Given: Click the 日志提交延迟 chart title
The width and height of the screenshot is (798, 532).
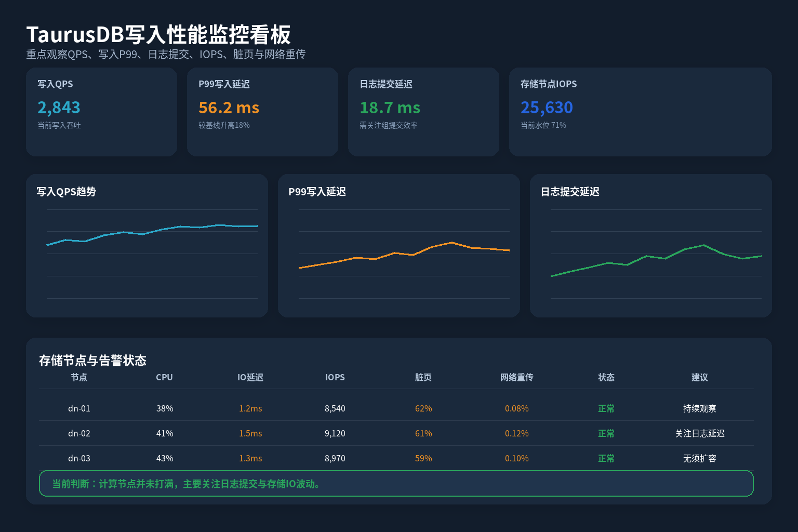Looking at the screenshot, I should [570, 192].
